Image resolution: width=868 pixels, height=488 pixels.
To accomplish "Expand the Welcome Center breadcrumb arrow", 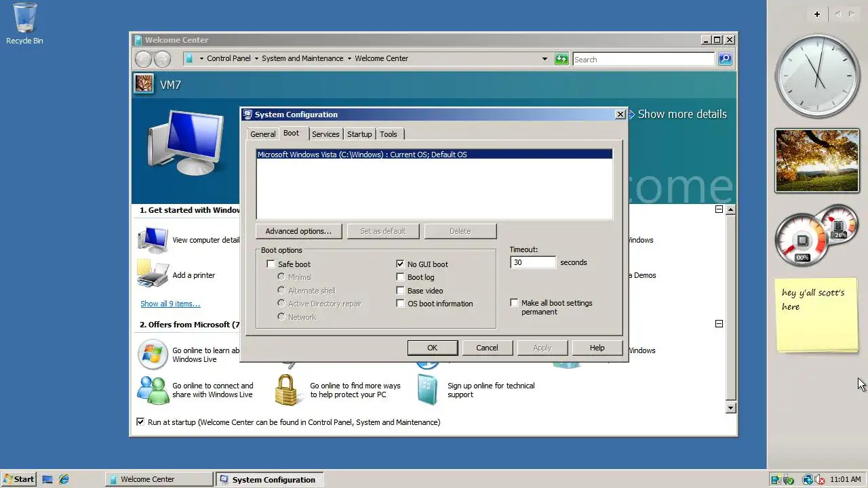I will click(x=201, y=58).
